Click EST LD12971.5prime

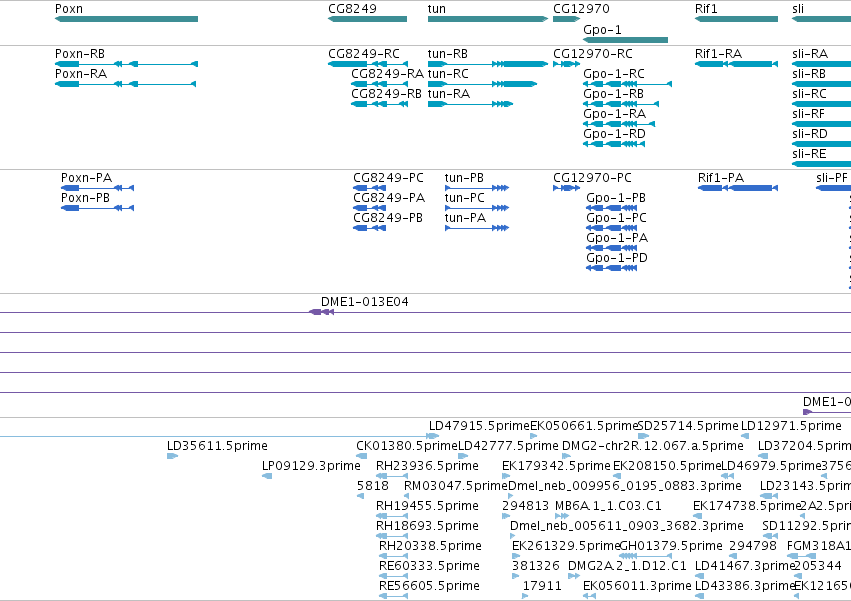tap(791, 426)
